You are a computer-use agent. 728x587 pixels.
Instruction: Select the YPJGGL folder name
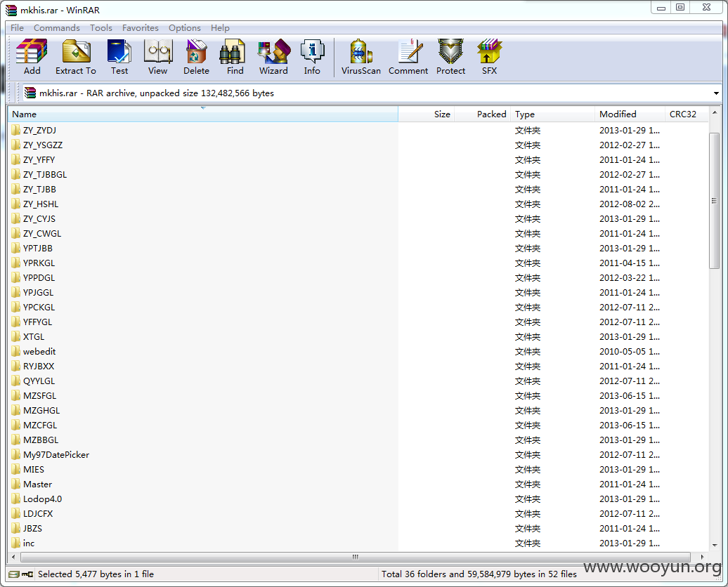click(39, 293)
